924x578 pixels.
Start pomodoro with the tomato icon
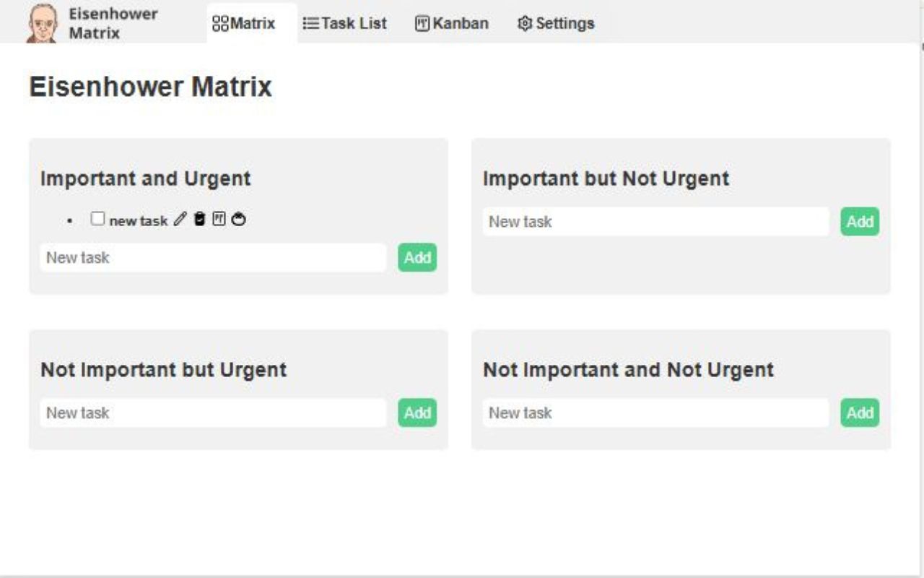coord(239,220)
